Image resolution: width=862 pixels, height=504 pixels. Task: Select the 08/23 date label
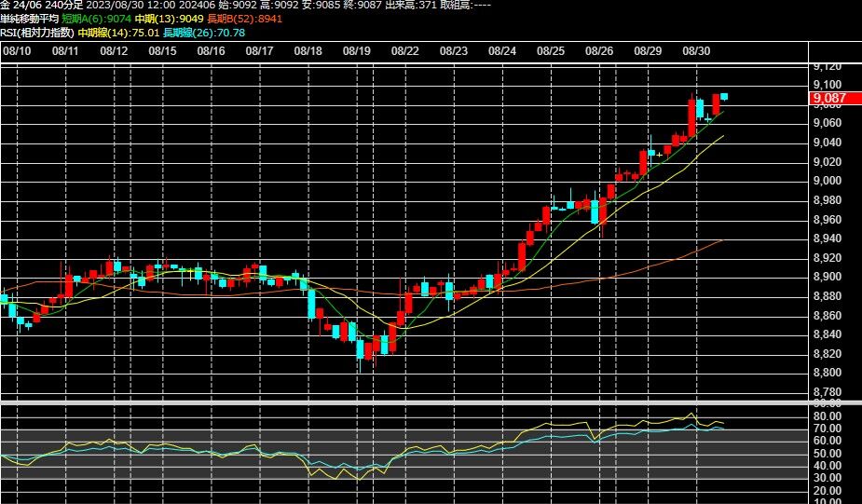point(454,51)
